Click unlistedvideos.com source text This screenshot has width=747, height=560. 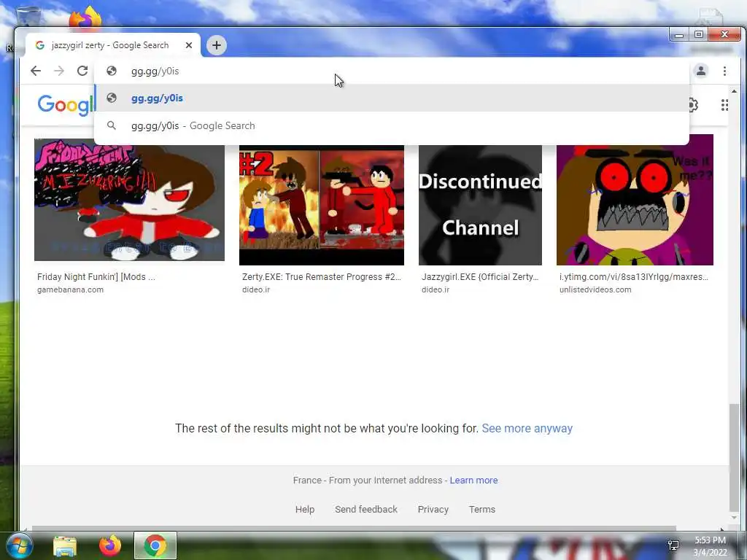coord(595,289)
